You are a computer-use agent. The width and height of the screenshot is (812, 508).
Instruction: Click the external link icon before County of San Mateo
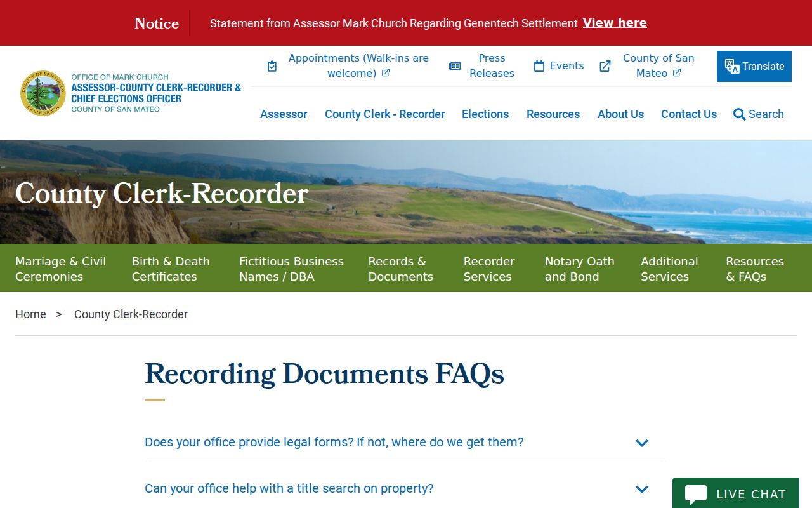click(x=605, y=66)
